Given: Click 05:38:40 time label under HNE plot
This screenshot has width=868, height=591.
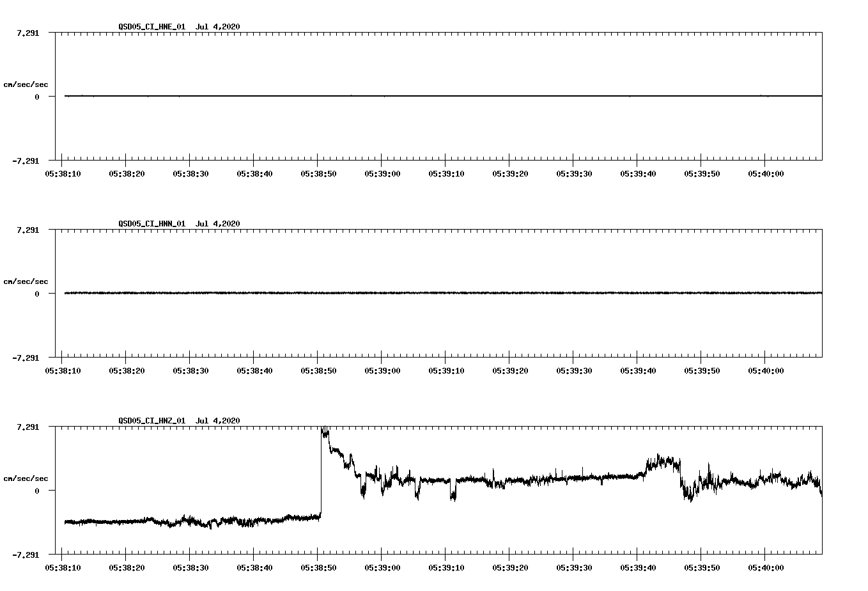Looking at the screenshot, I should click(x=254, y=173).
